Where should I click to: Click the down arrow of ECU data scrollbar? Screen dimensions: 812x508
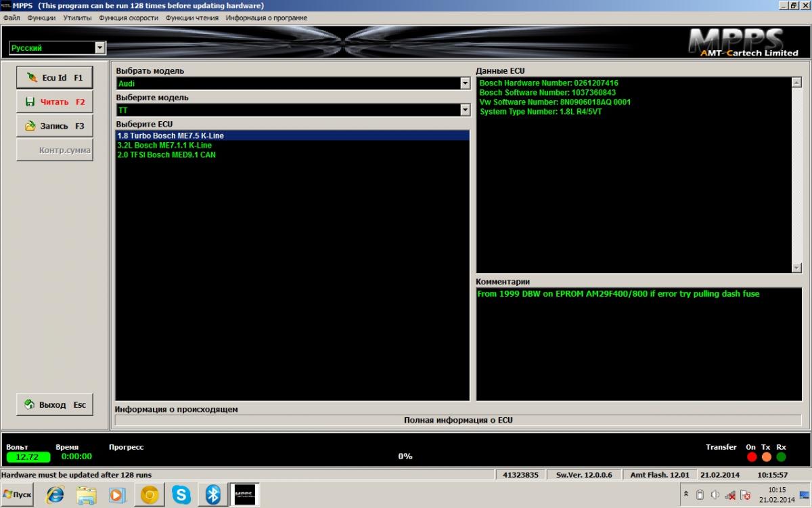click(796, 268)
